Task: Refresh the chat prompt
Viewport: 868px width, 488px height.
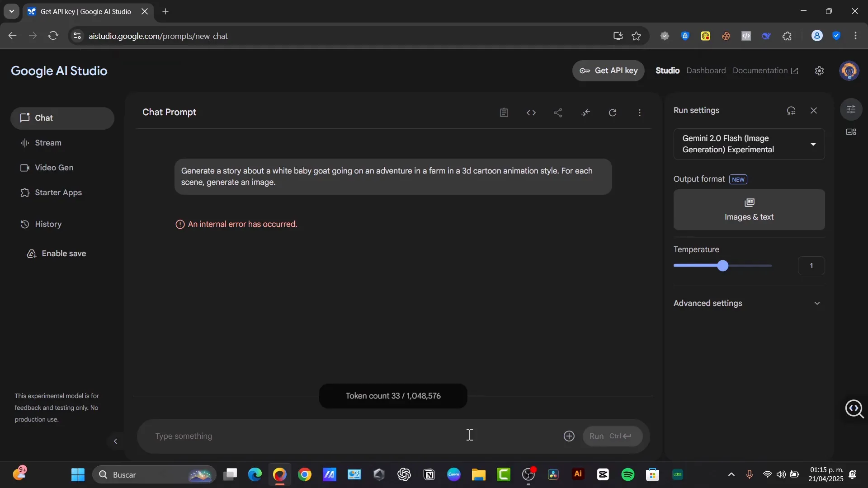Action: click(613, 113)
